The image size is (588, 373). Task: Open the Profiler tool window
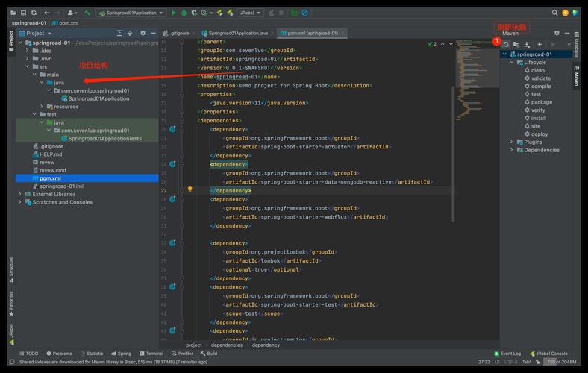pyautogui.click(x=182, y=354)
